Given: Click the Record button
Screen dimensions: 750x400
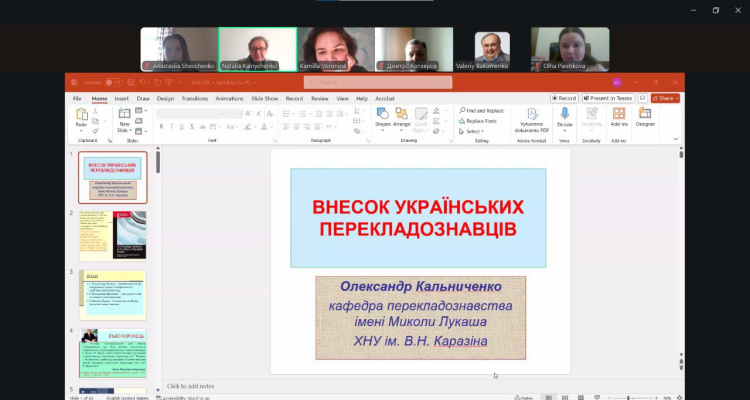Looking at the screenshot, I should [564, 98].
